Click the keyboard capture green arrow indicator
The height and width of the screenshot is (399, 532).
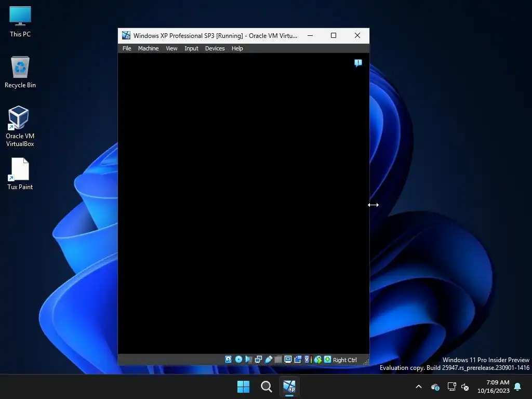pos(327,360)
